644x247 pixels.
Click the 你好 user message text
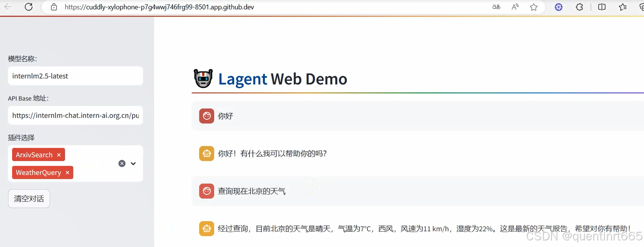point(226,116)
